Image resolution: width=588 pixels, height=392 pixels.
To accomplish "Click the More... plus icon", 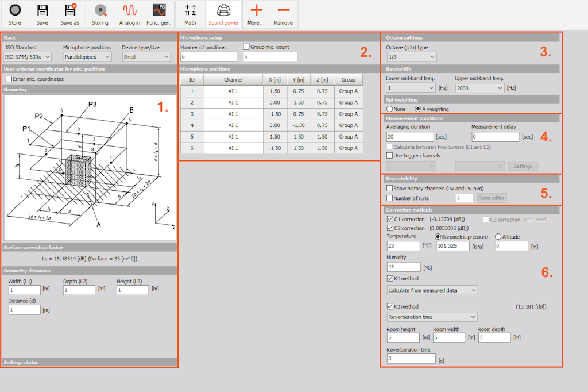I will click(x=256, y=14).
